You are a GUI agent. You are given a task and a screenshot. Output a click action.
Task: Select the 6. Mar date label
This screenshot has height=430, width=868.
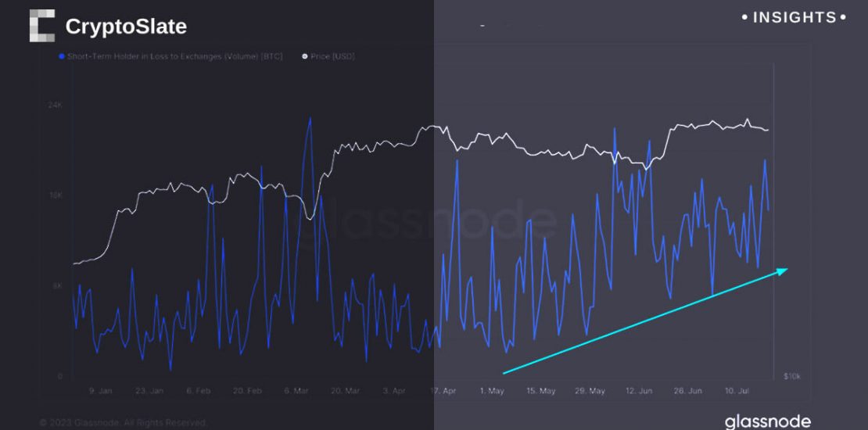tap(297, 390)
